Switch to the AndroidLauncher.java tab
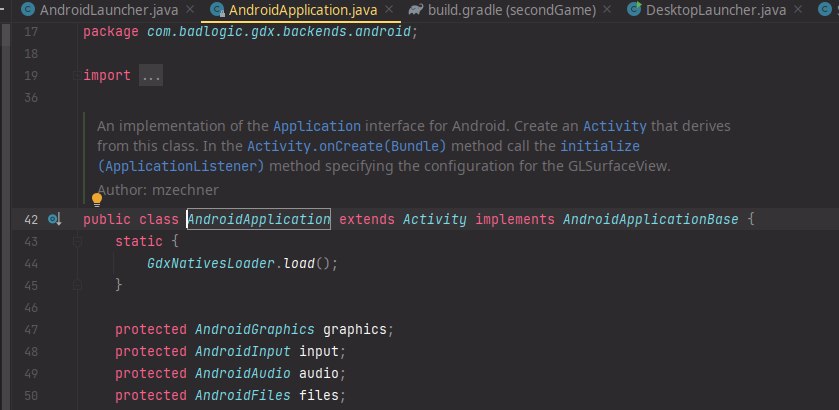The image size is (839, 410). [109, 9]
